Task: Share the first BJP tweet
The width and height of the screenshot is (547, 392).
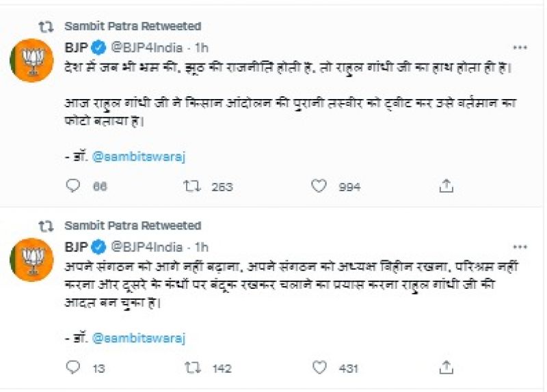Action: (446, 186)
